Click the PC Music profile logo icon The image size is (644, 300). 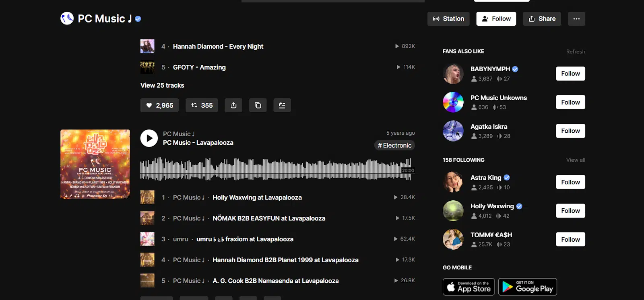(67, 18)
